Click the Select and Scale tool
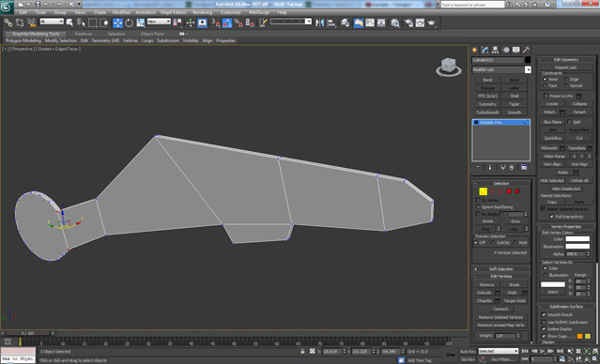This screenshot has width=600, height=364. (x=141, y=23)
